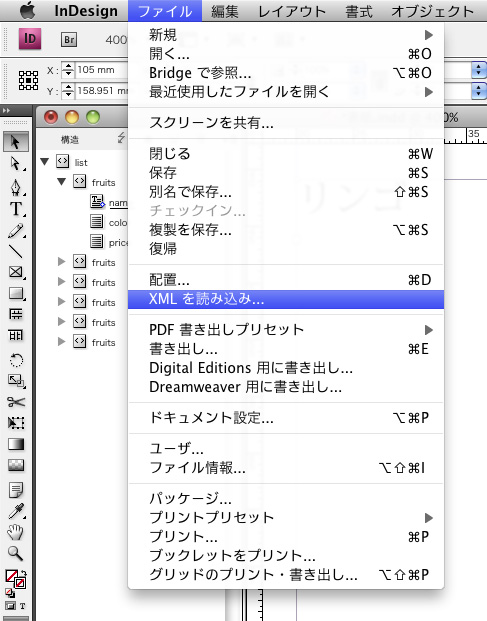487x621 pixels.
Task: Click the Y position field 158.951
Action: tap(102, 91)
